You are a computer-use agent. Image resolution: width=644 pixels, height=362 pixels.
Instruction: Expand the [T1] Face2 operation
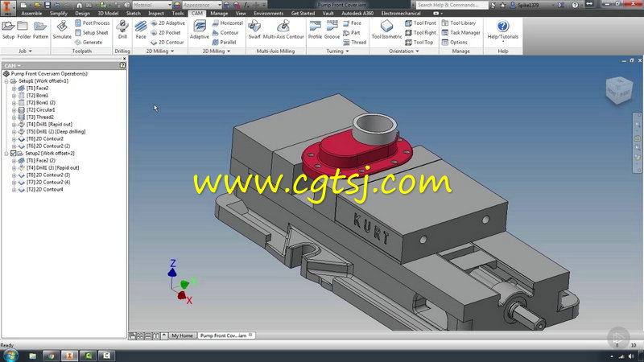coord(14,88)
